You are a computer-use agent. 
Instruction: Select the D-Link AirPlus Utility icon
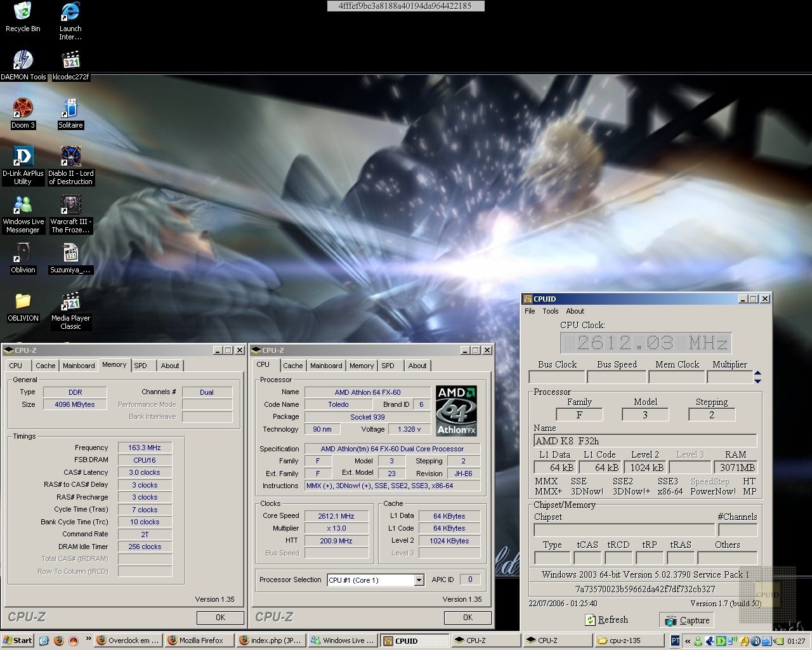[23, 166]
